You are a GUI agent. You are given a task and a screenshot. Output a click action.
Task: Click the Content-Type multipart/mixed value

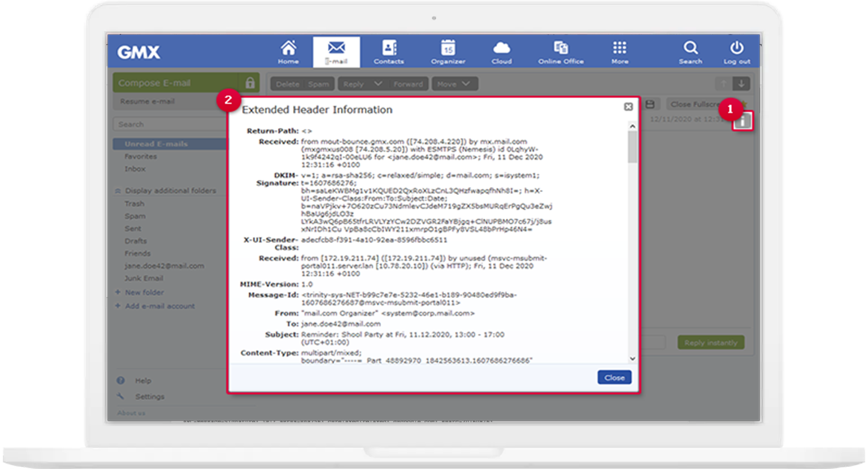(x=331, y=353)
